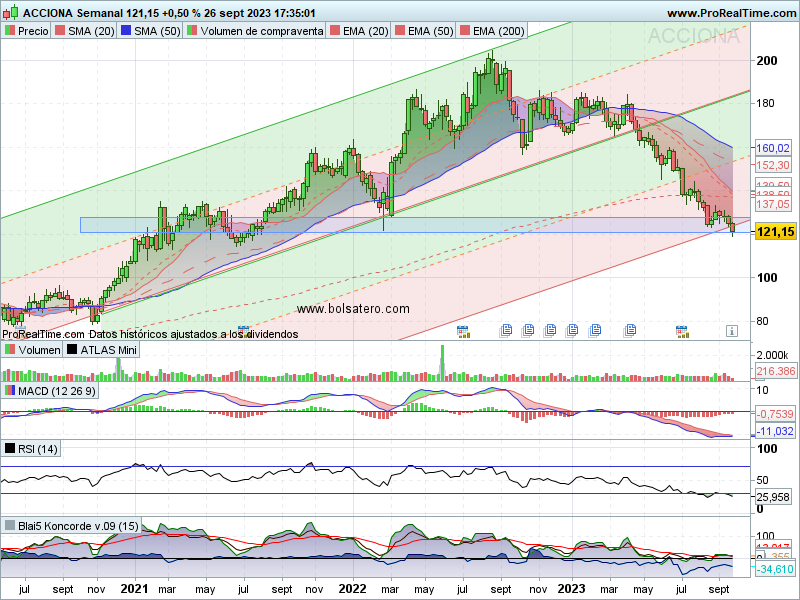Click the MACD value label -11,032
800x600 pixels.
point(774,431)
